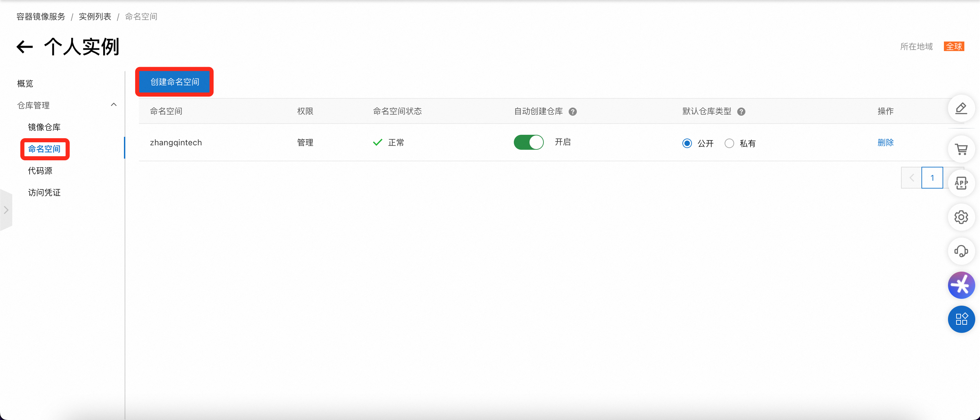Toggle the 自动创建仓库 switch off
This screenshot has height=420, width=980.
528,143
